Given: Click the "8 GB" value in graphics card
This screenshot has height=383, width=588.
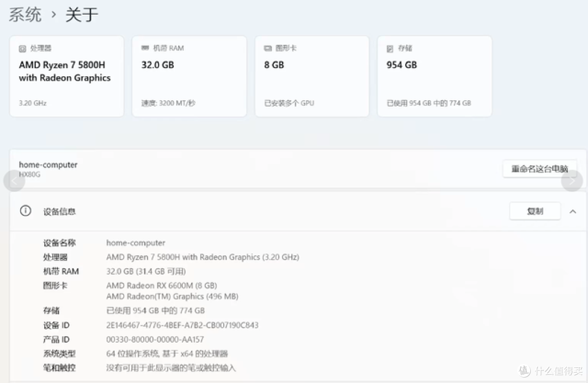Looking at the screenshot, I should (x=274, y=65).
